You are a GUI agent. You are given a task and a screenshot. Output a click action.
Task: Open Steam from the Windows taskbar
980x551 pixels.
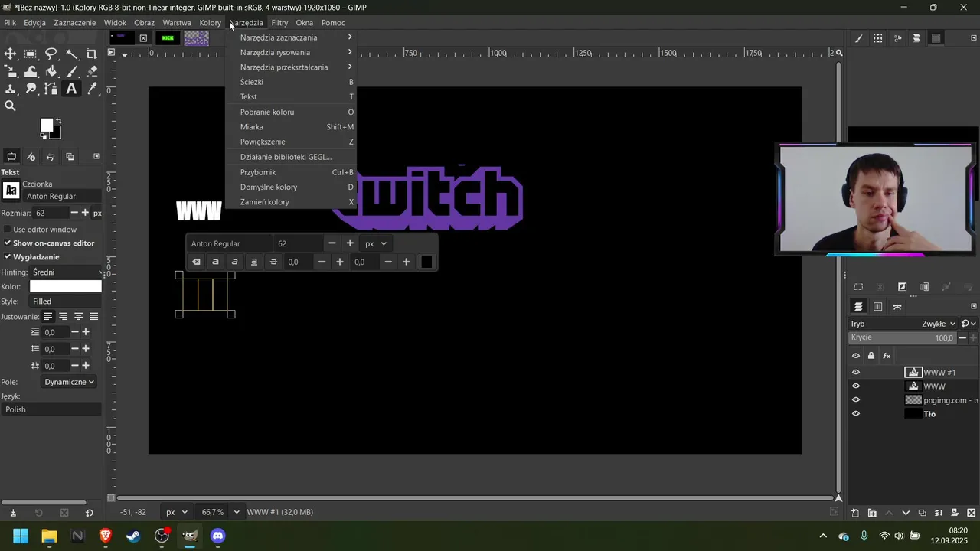(133, 536)
